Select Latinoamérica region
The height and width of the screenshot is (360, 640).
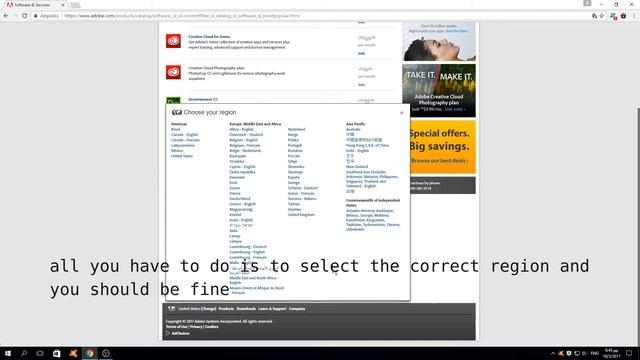[183, 145]
